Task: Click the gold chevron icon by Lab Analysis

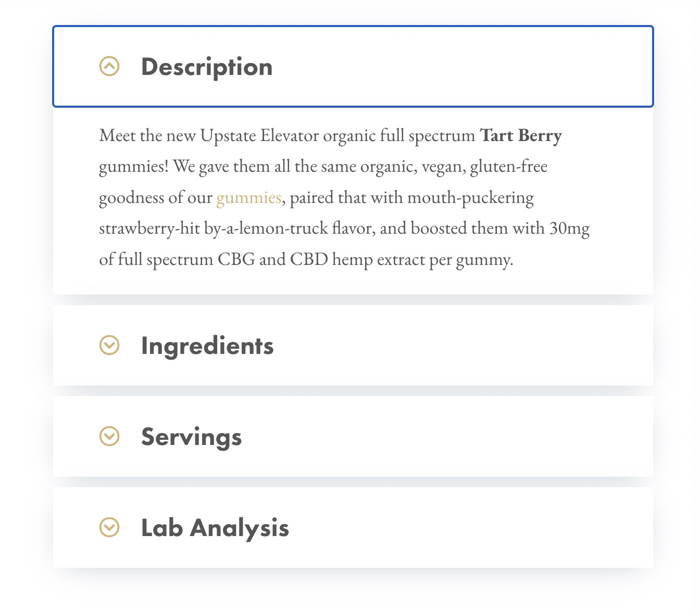Action: click(x=109, y=527)
